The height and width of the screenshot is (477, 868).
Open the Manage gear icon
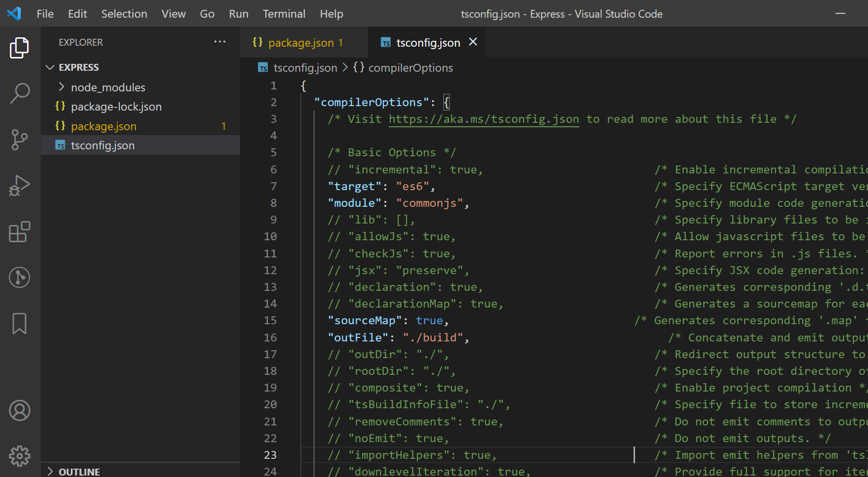pyautogui.click(x=19, y=456)
